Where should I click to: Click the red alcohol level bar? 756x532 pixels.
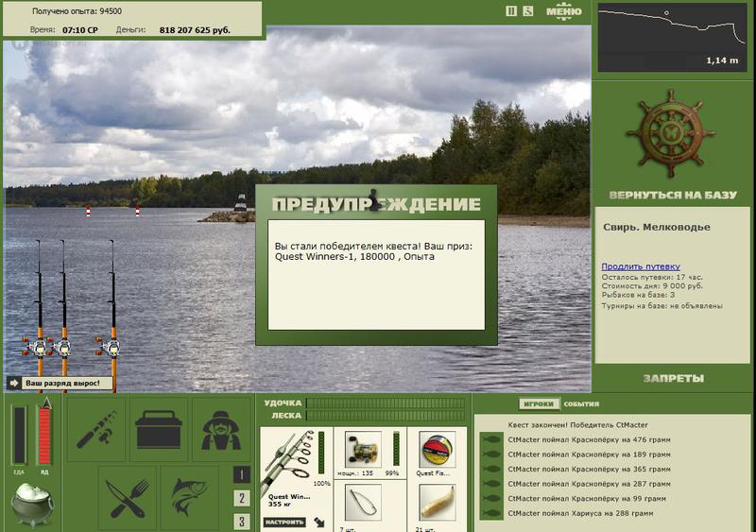pos(44,435)
